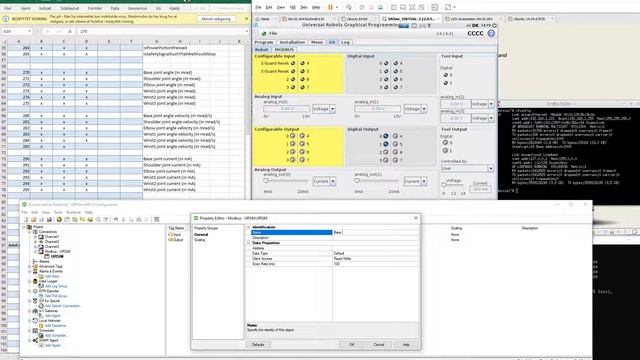Click Quick Client icon in KEPServerEX toolbar
640x360 pixels.
click(156, 219)
